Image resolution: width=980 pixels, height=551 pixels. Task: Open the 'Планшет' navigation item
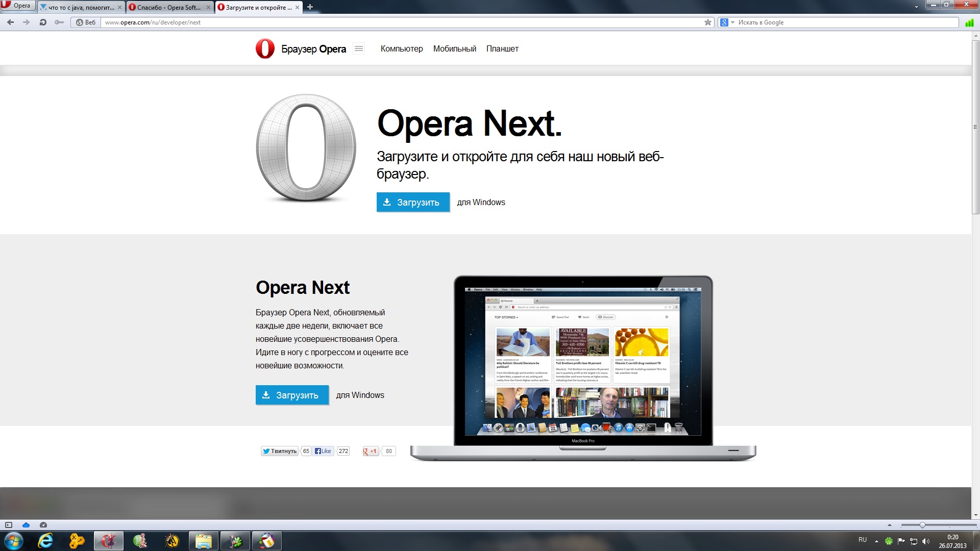[x=502, y=49]
